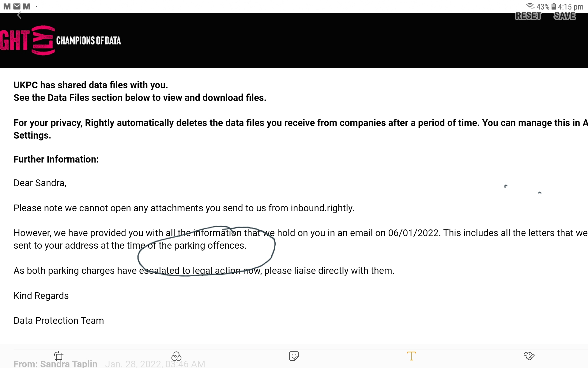Open the filters tool with overlapping circles
The image size is (588, 368).
[176, 356]
